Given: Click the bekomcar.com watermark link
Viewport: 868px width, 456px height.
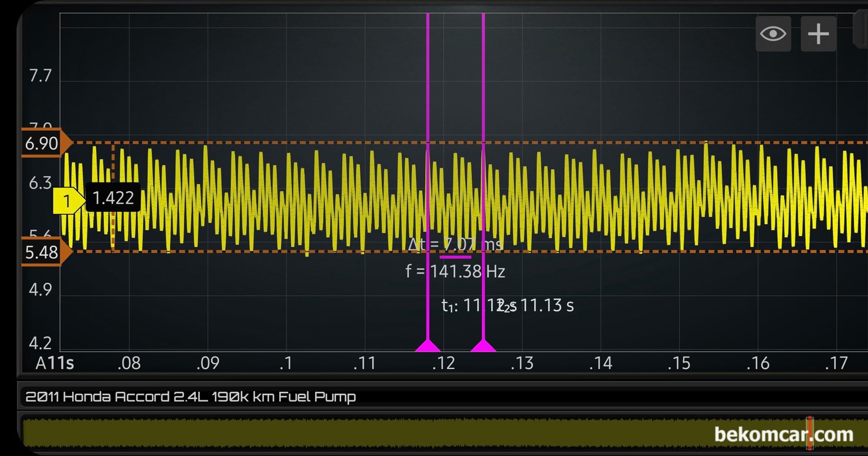Looking at the screenshot, I should pyautogui.click(x=783, y=435).
